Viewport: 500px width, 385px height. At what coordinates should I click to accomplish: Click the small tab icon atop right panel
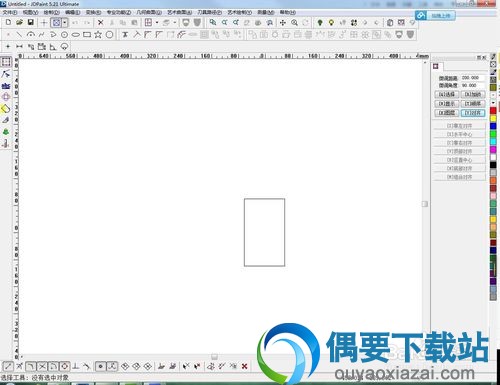pos(436,66)
